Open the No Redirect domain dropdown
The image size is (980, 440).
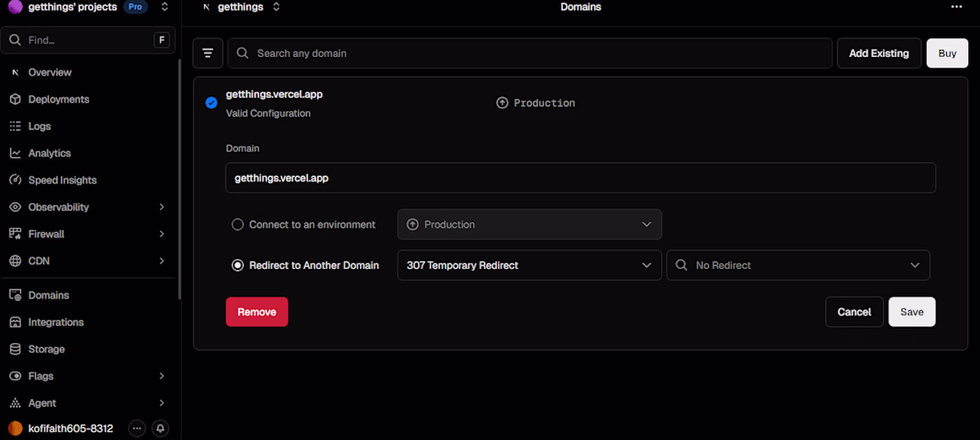(798, 265)
